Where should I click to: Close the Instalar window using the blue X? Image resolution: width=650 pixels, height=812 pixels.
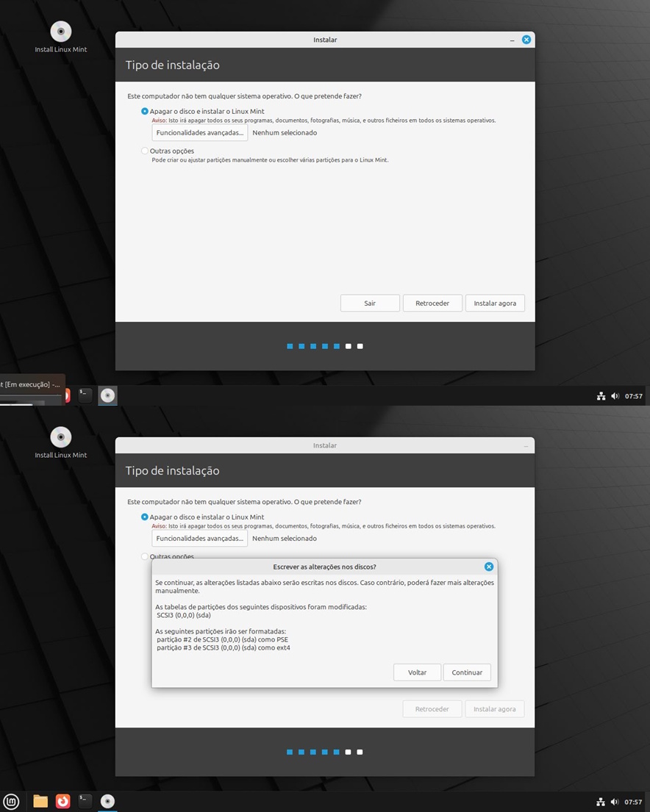pyautogui.click(x=526, y=40)
